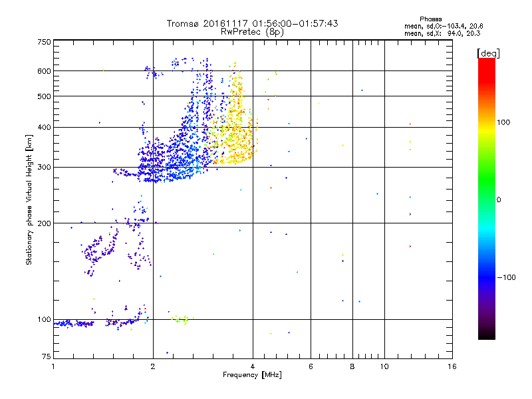The height and width of the screenshot is (399, 532).
Task: Click x-axis tick label '8'
Action: (x=352, y=366)
